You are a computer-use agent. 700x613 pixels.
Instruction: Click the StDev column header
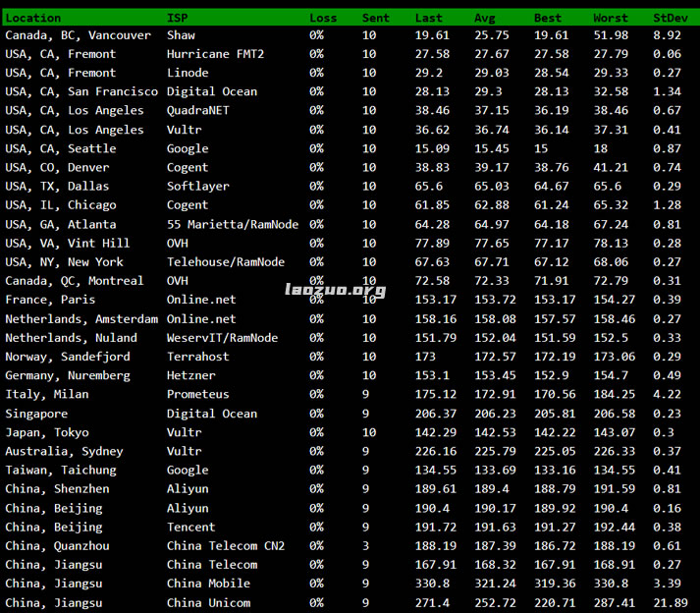pyautogui.click(x=672, y=18)
